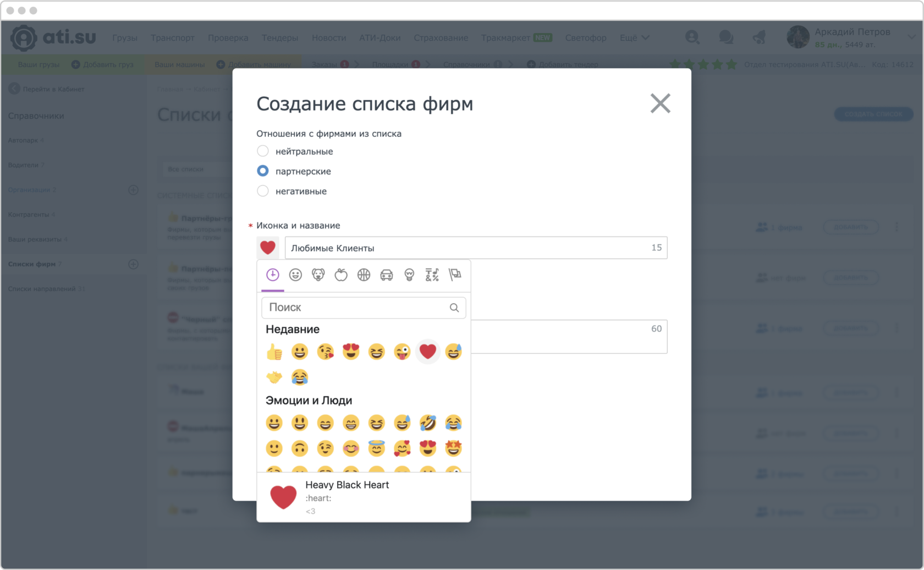Open the Все списки filter dropdown
Screen dimensions: 924x570
coord(198,169)
